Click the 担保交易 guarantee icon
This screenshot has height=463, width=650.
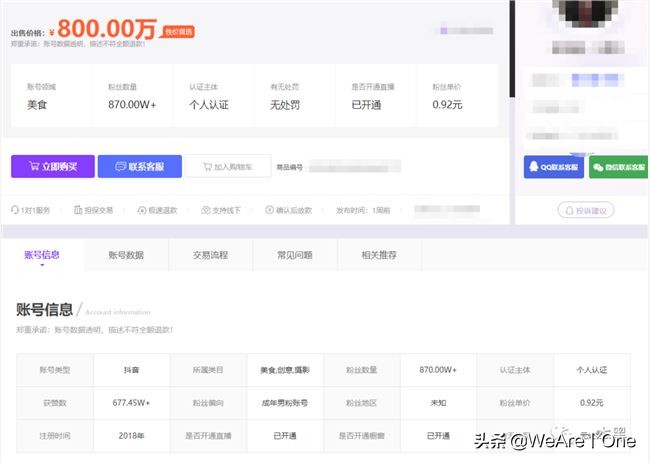(78, 210)
